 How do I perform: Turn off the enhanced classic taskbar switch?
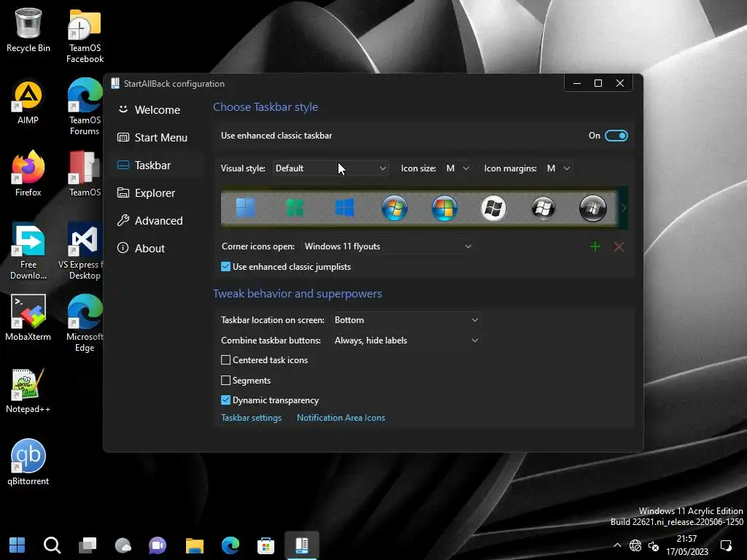point(616,136)
